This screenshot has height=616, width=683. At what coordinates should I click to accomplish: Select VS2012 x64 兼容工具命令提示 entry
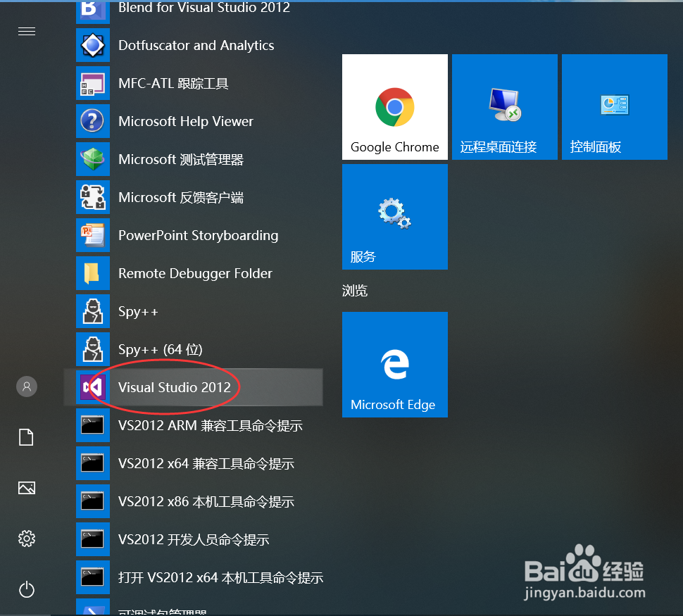click(x=206, y=463)
